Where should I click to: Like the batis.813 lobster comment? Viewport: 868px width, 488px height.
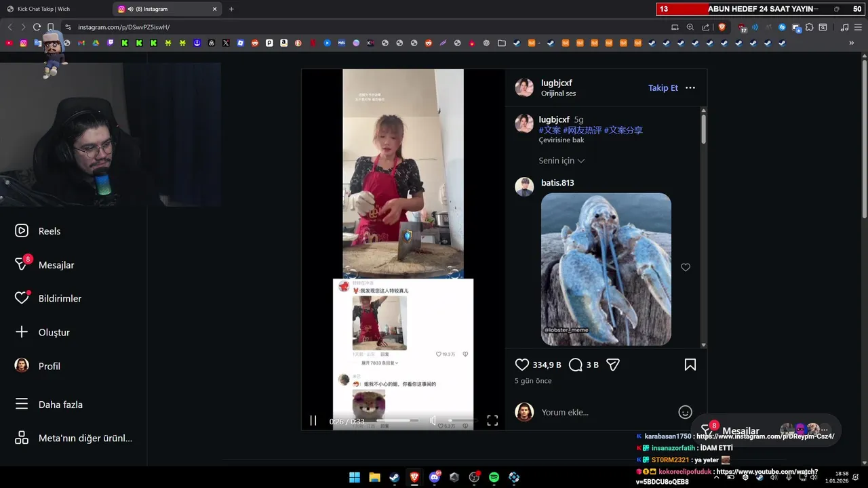(x=686, y=268)
